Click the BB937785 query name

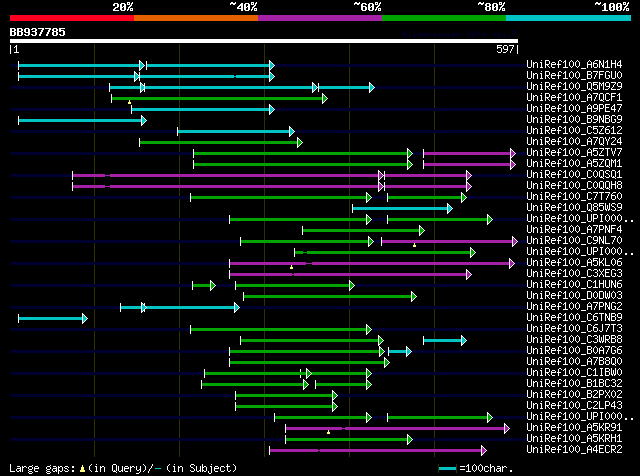click(x=38, y=32)
